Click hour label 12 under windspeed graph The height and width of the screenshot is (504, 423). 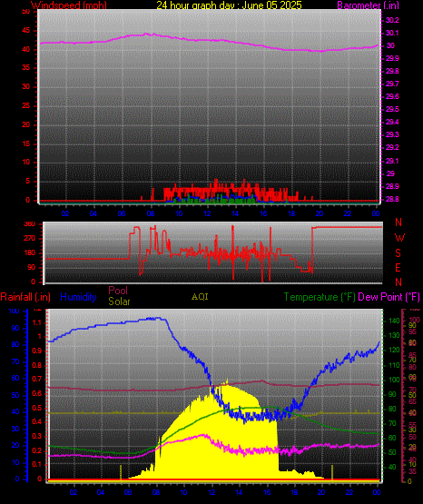[x=207, y=213]
